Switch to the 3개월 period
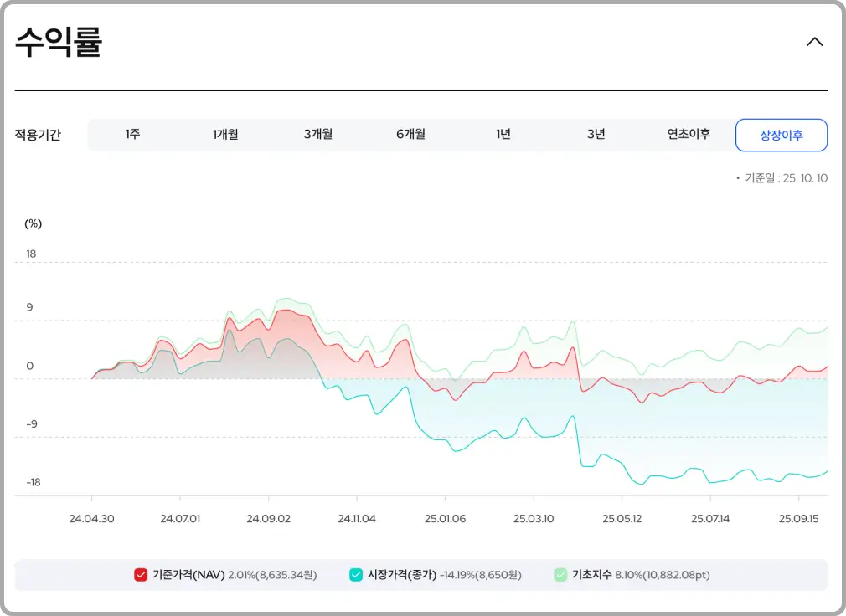Screen dimensions: 846x616 click(x=318, y=135)
